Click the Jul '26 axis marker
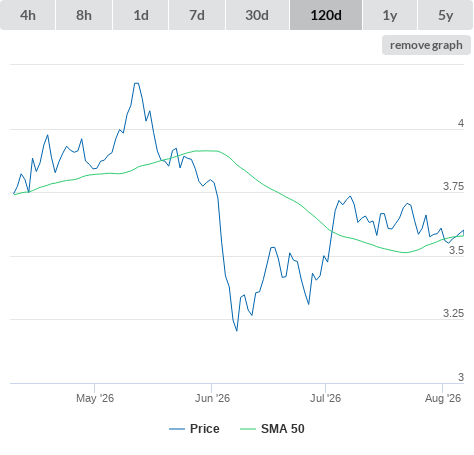474x455 pixels. coord(326,398)
